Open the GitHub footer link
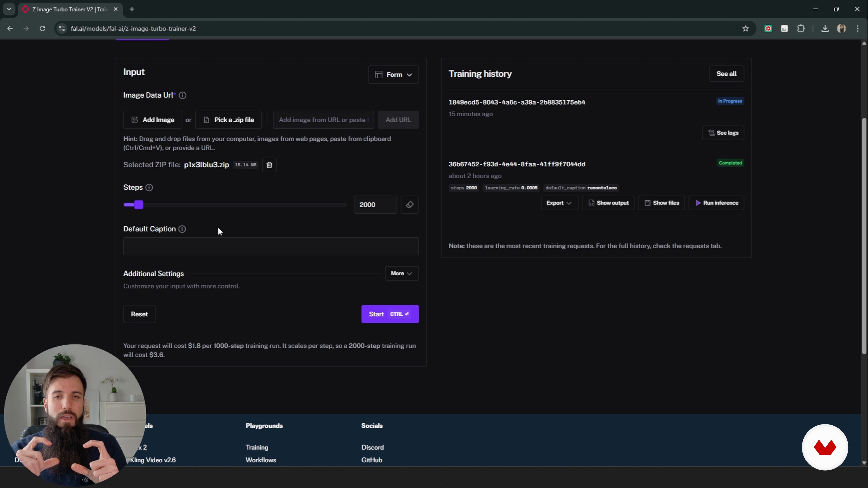This screenshot has width=868, height=488. pyautogui.click(x=372, y=460)
